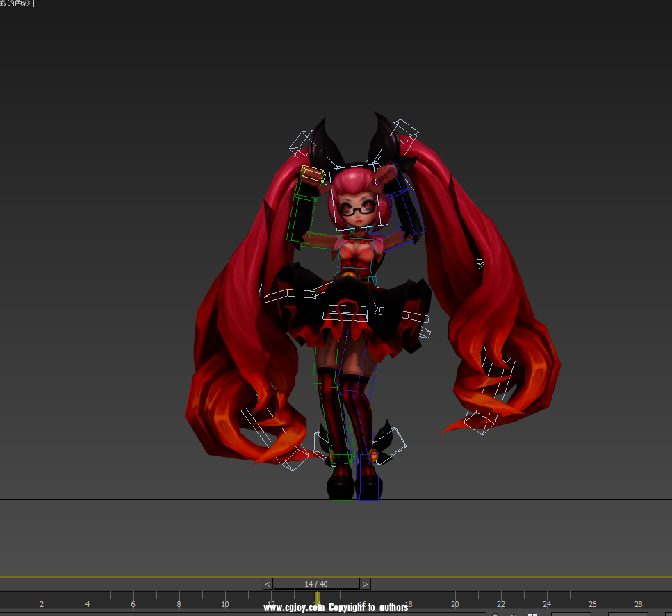Select the blue foot bone at the bottom

368,479
